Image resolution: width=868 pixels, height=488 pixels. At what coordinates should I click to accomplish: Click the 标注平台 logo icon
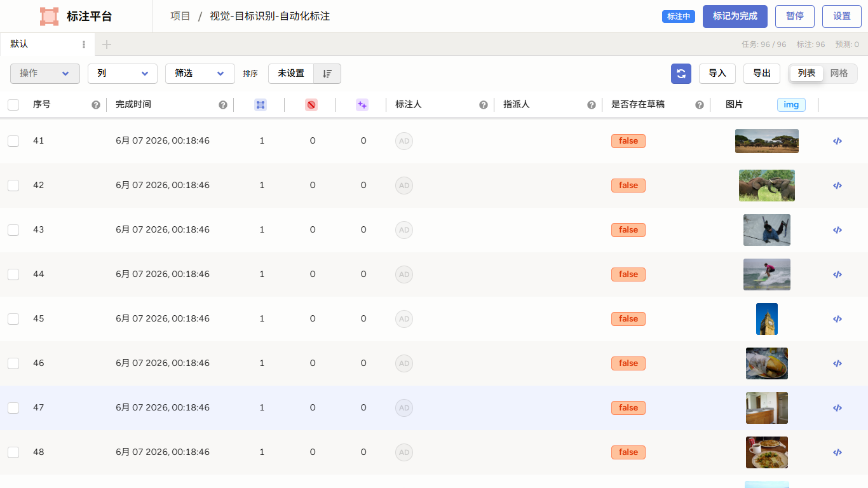[49, 17]
